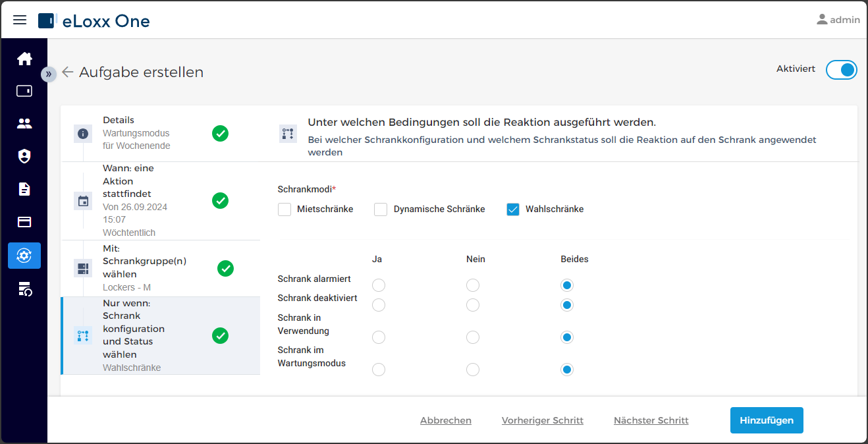Screen dimensions: 868x444
Task: Open the list history sidebar icon
Action: [x=24, y=289]
